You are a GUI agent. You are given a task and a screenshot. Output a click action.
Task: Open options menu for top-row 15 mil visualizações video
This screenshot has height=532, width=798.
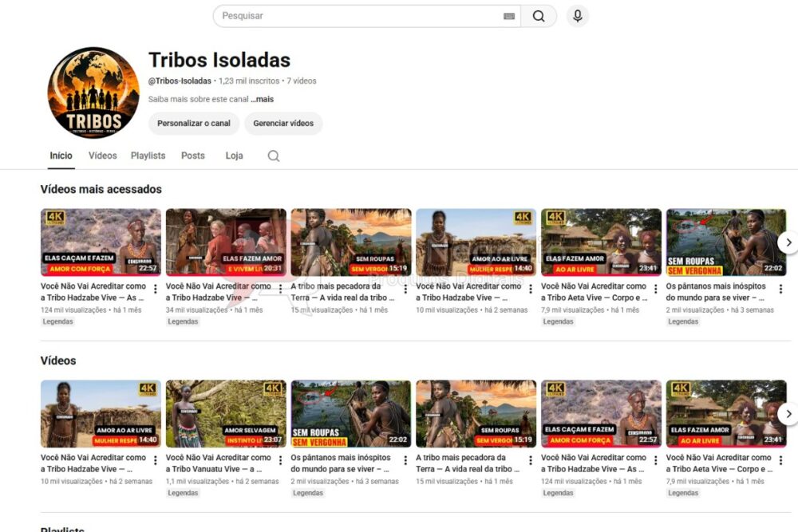(x=405, y=289)
